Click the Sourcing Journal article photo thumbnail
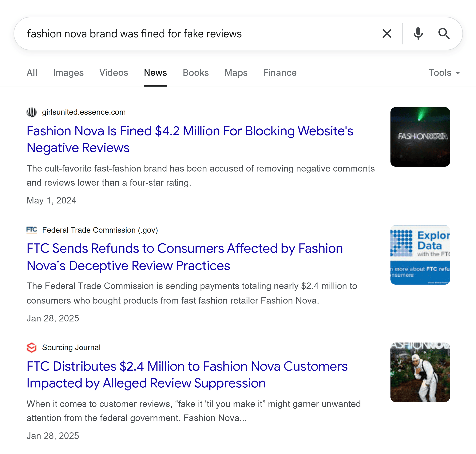Image resolution: width=476 pixels, height=454 pixels. click(x=420, y=372)
